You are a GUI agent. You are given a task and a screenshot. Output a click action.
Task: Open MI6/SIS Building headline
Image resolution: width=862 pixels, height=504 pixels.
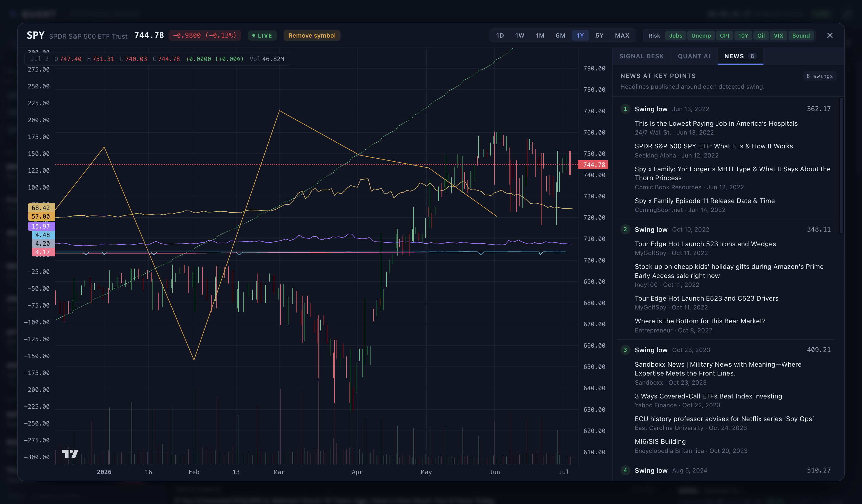[660, 441]
